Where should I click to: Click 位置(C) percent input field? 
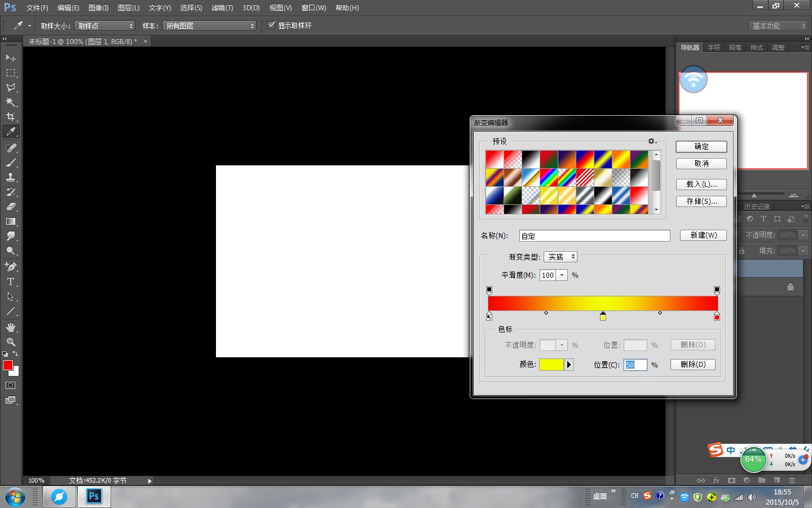(x=635, y=365)
